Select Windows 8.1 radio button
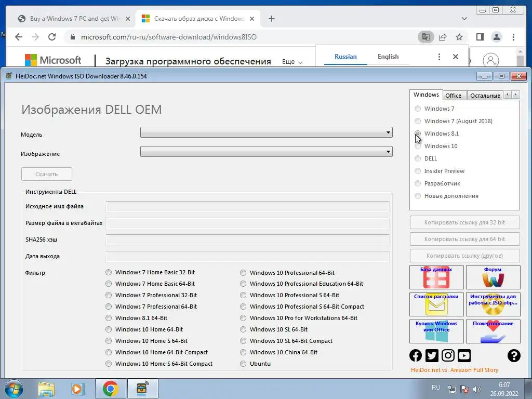 coord(418,134)
